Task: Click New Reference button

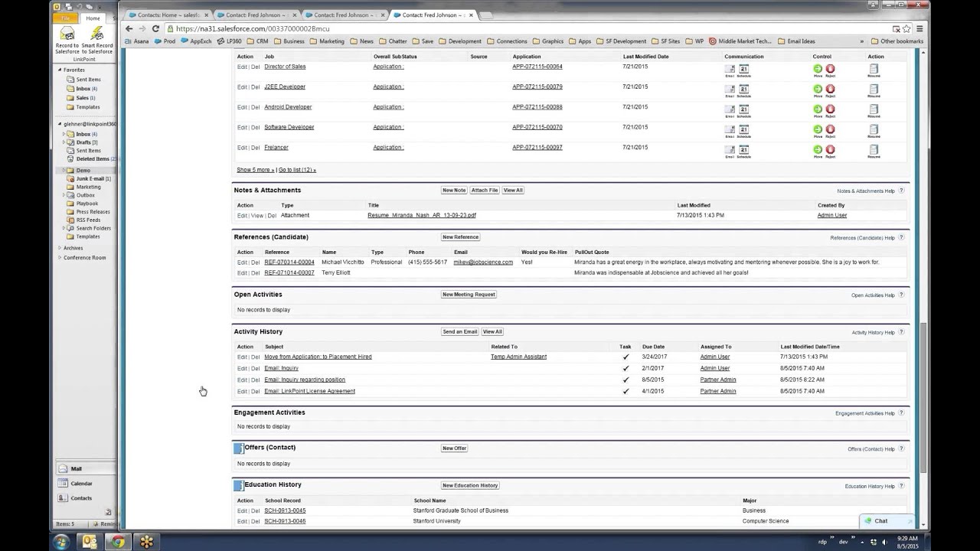Action: point(460,237)
